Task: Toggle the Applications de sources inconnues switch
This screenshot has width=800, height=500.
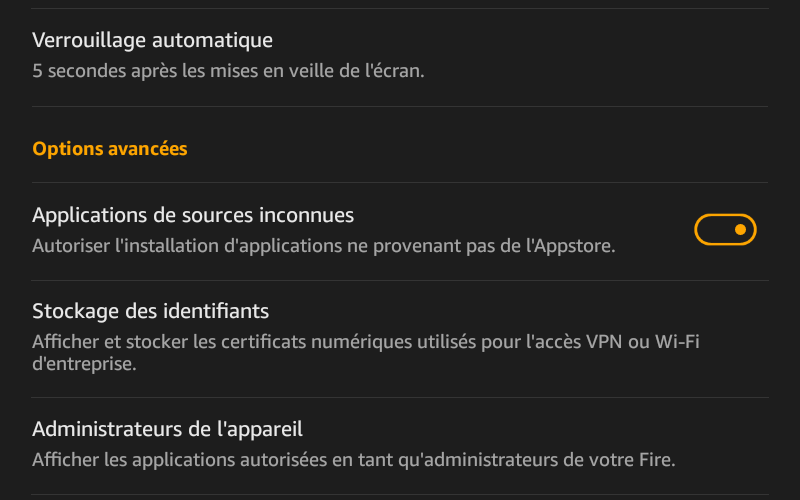Action: click(x=725, y=230)
